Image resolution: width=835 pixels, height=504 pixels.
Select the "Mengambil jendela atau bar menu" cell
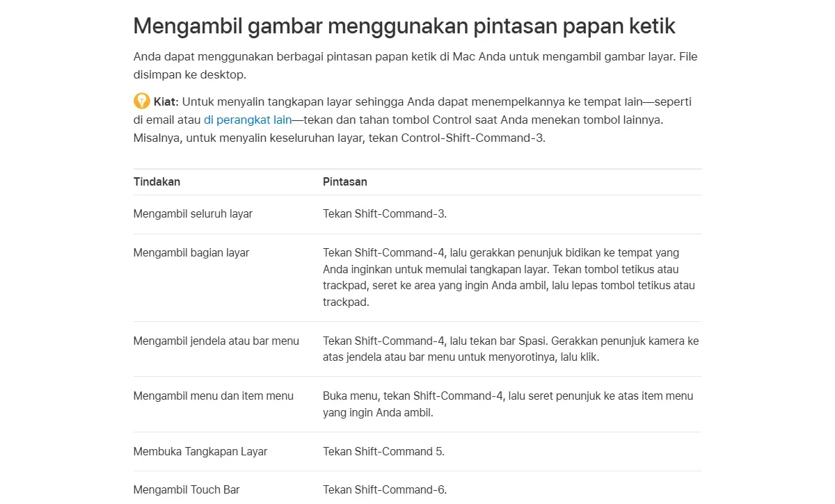216,341
